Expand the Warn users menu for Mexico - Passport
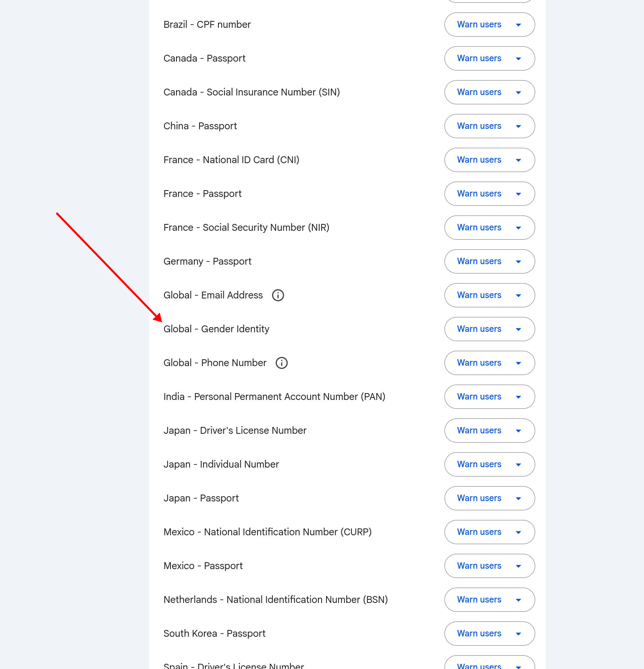The width and height of the screenshot is (644, 669). pos(518,566)
